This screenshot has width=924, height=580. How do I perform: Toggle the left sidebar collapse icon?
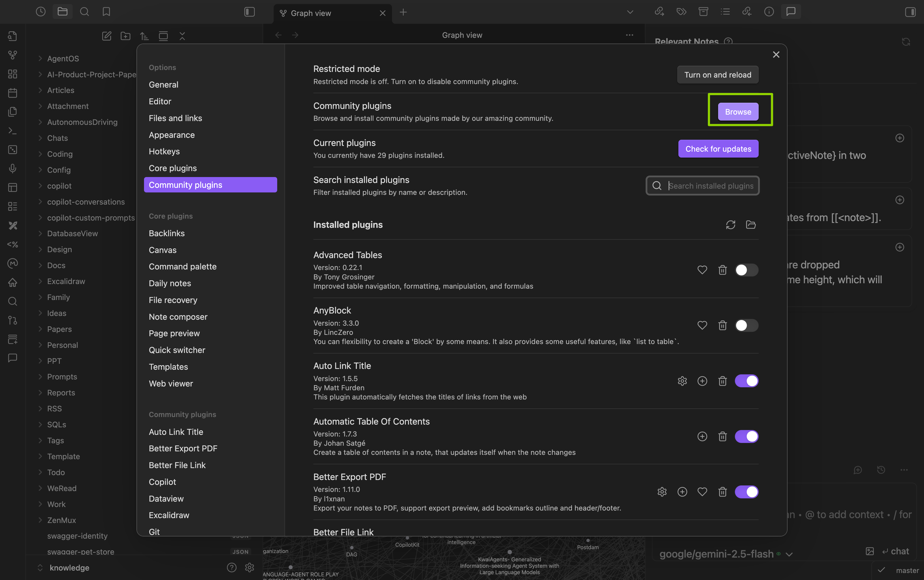click(250, 12)
